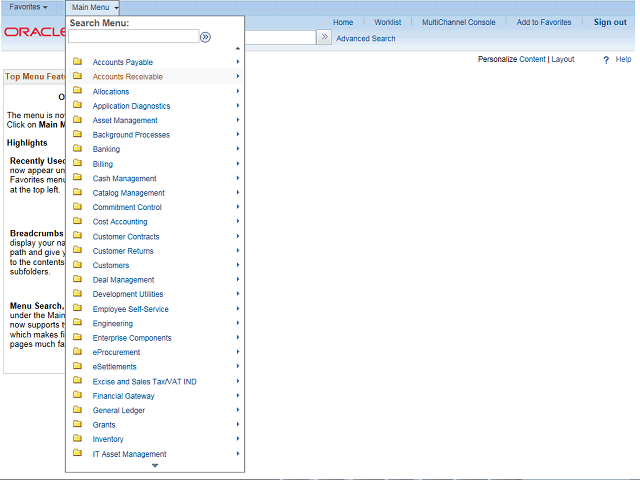Image resolution: width=640 pixels, height=480 pixels.
Task: Click the Search Menu go arrow icon
Action: [x=205, y=37]
